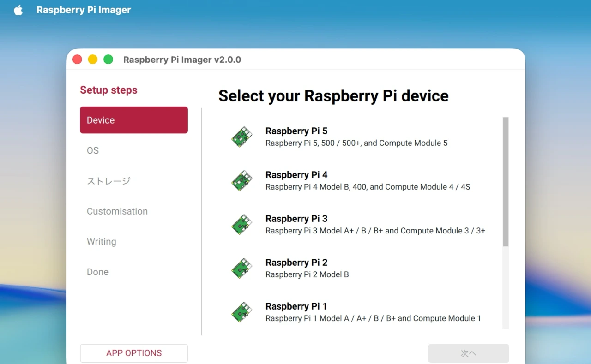
Task: Open the Apple menu
Action: [18, 10]
